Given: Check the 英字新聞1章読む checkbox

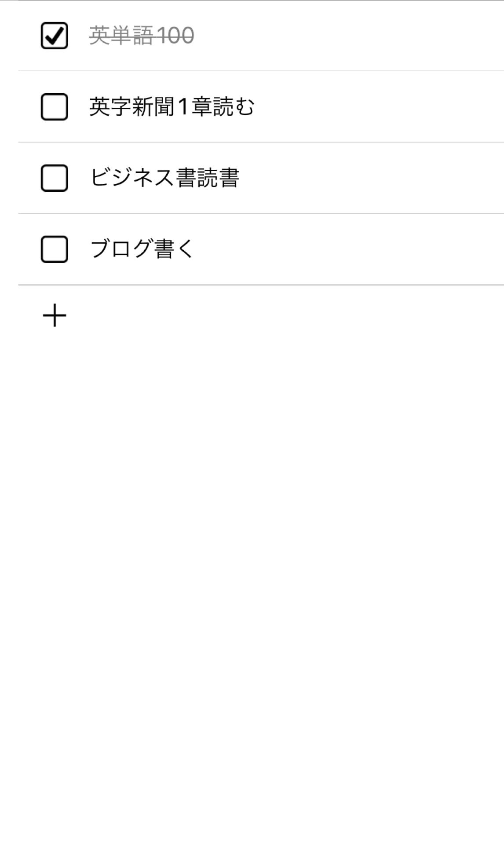Looking at the screenshot, I should click(x=54, y=107).
